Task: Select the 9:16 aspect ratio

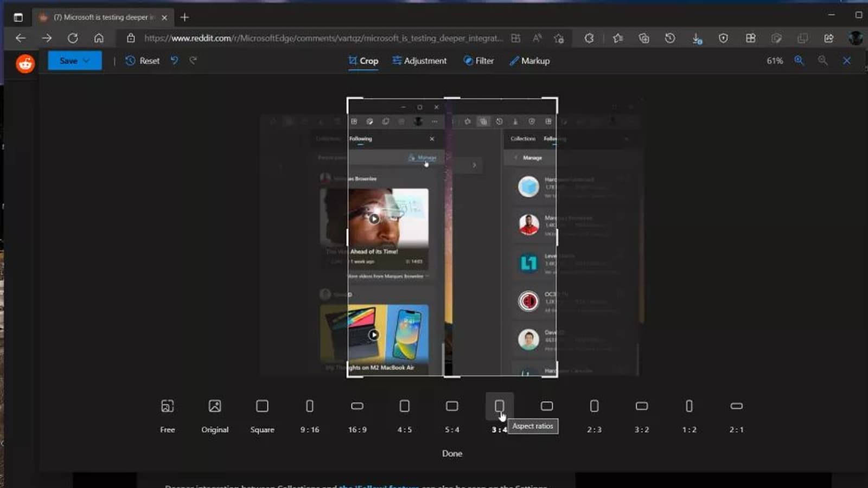Action: [x=310, y=406]
